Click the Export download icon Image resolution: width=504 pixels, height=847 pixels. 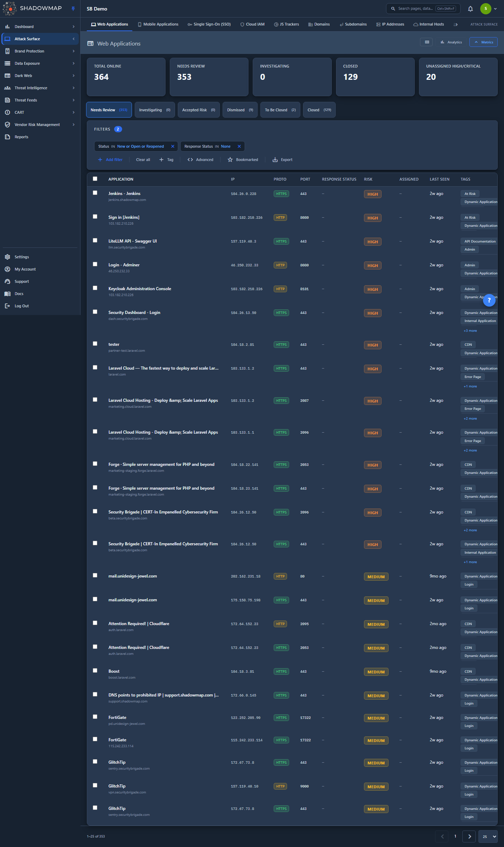(x=275, y=160)
